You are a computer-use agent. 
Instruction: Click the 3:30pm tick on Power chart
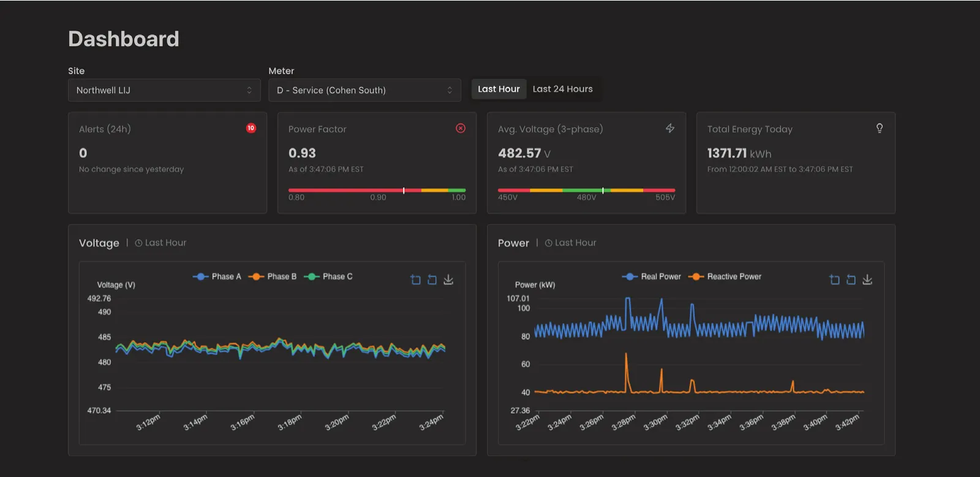coord(656,422)
